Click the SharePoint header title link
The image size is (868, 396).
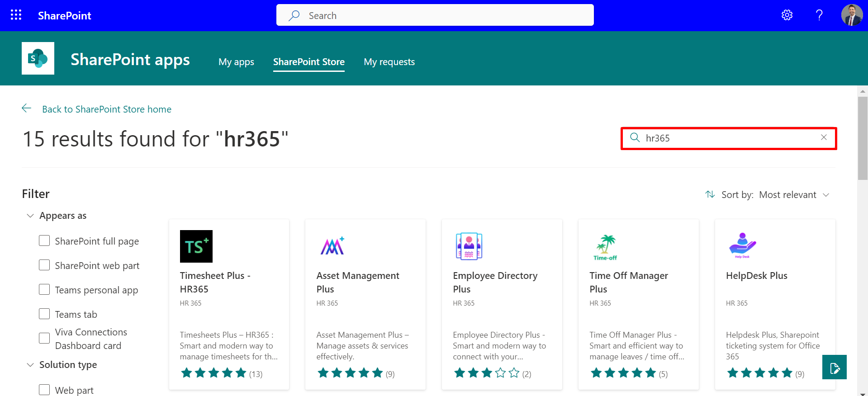(65, 15)
